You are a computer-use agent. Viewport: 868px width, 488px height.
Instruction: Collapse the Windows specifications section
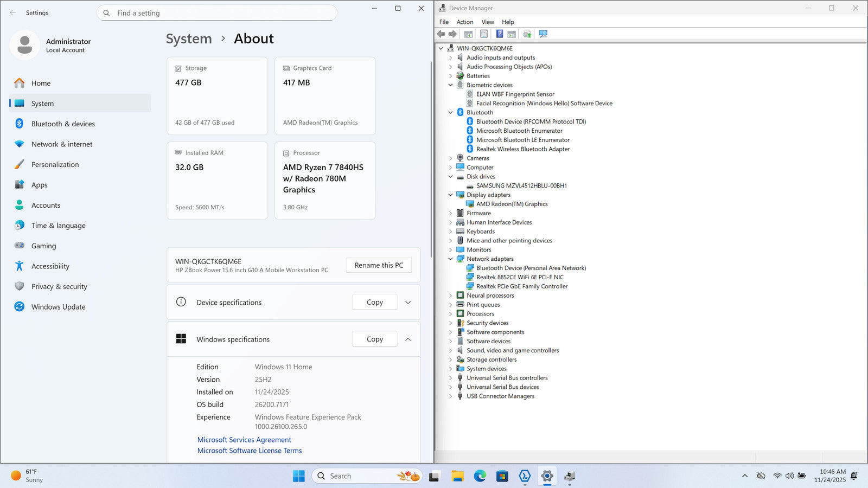pos(408,339)
